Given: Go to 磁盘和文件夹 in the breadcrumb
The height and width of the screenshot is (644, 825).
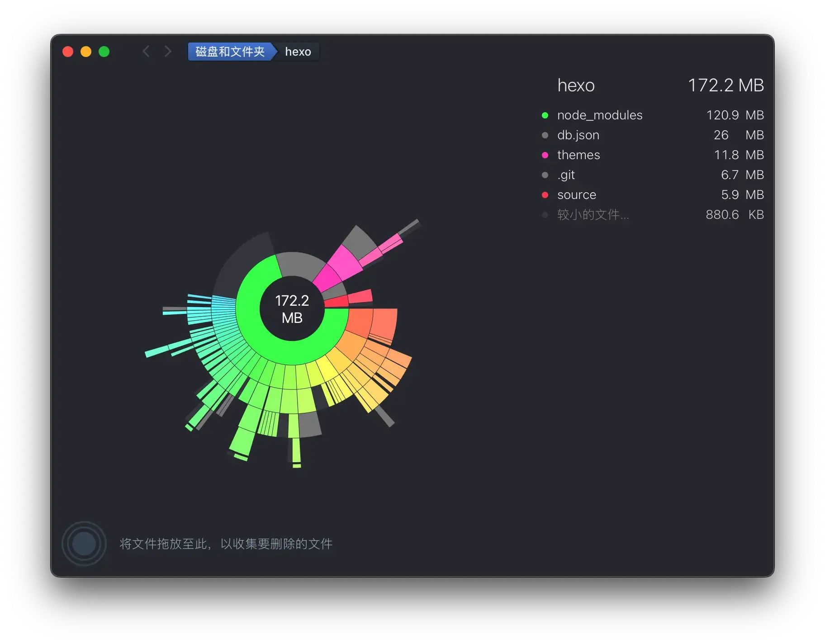Looking at the screenshot, I should pyautogui.click(x=230, y=52).
